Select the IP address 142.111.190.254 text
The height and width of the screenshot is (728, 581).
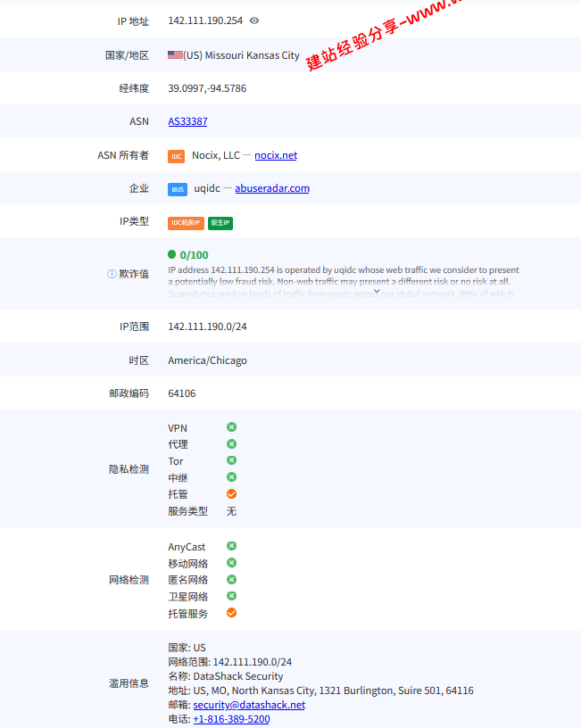[x=205, y=21]
